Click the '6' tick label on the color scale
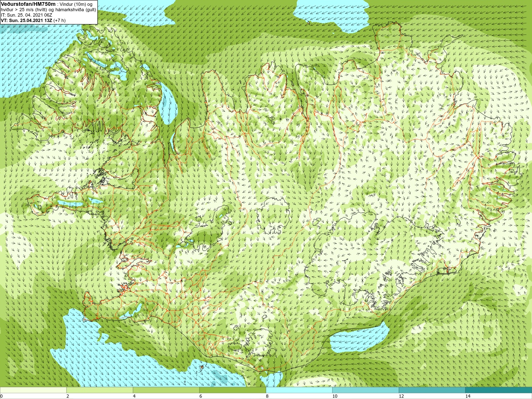The height and width of the screenshot is (399, 532). pyautogui.click(x=201, y=396)
